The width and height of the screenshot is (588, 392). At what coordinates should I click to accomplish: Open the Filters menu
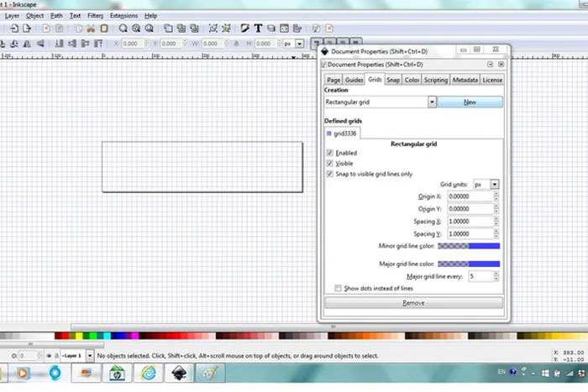tap(95, 15)
